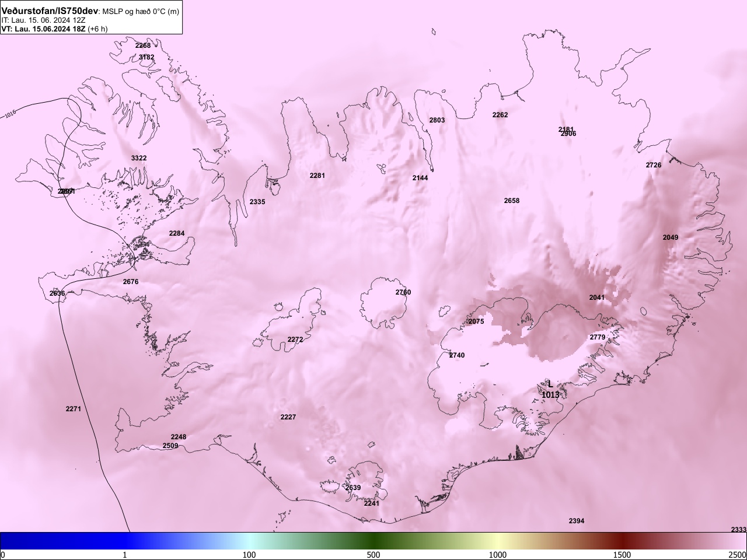Click the '500' color scale label
747x560 pixels.
pyautogui.click(x=373, y=554)
